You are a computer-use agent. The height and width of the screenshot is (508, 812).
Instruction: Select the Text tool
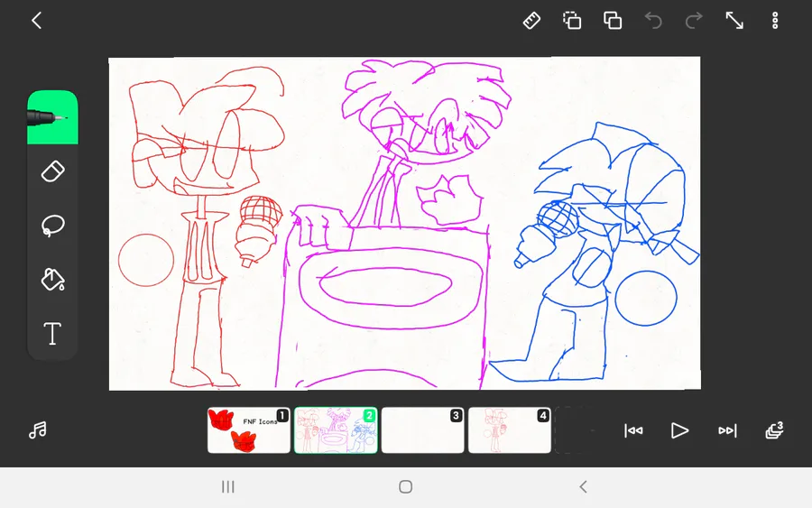click(x=52, y=334)
